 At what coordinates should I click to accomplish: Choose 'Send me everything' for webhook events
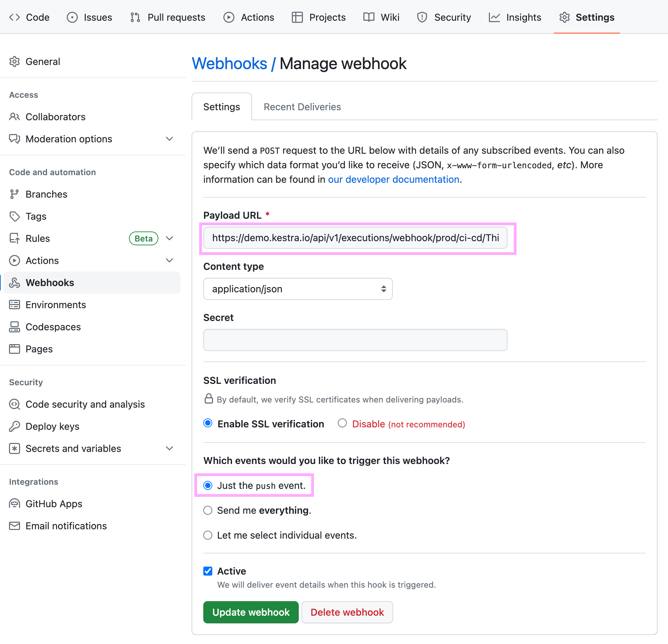pos(208,510)
